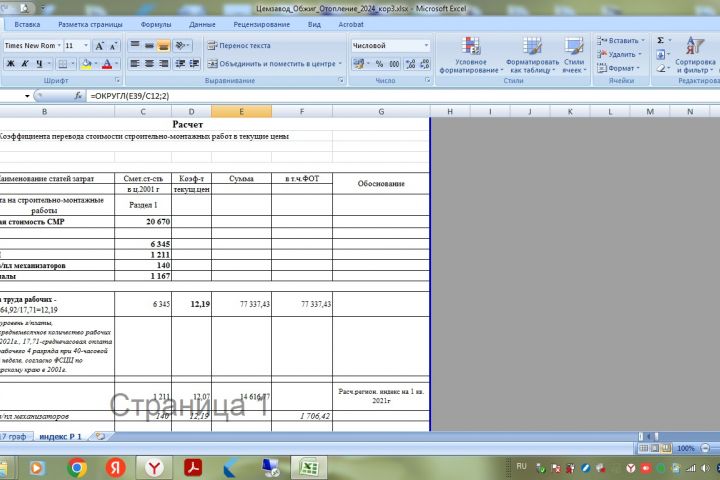Toggle underline formatting (Ч)
720x480 pixels.
(39, 64)
